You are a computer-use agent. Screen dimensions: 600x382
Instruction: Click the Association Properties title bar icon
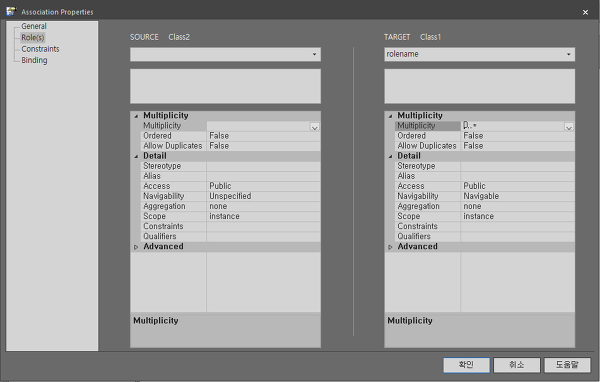11,11
